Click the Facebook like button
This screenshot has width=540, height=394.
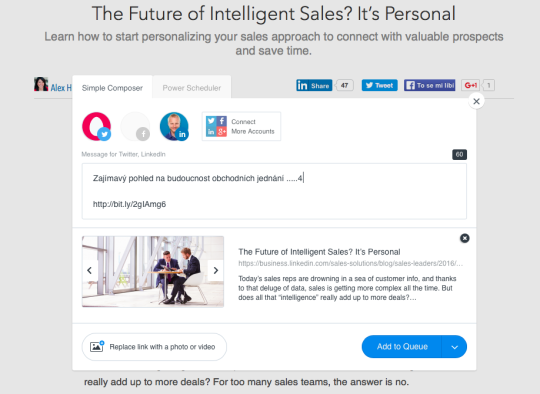[429, 85]
